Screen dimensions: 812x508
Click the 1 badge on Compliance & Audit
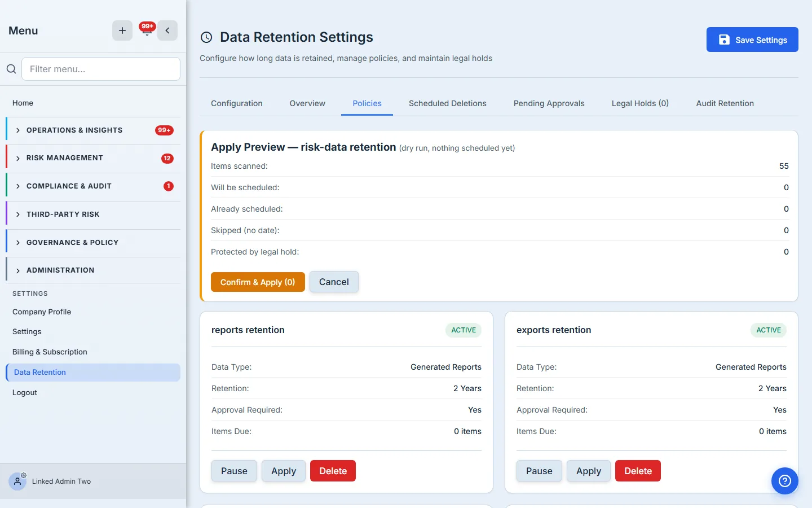point(168,186)
